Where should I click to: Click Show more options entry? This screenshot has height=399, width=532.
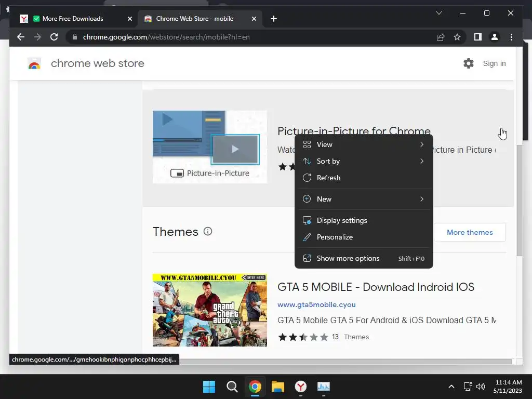tap(364, 259)
